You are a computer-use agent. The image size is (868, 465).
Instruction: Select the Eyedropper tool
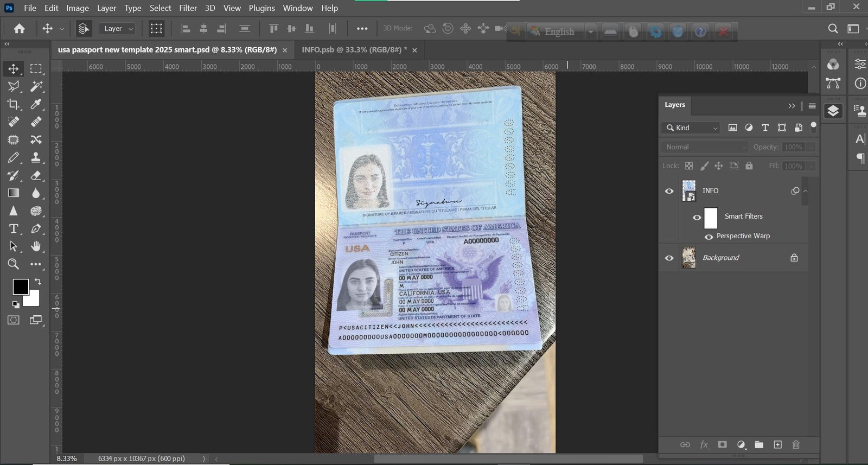point(36,104)
